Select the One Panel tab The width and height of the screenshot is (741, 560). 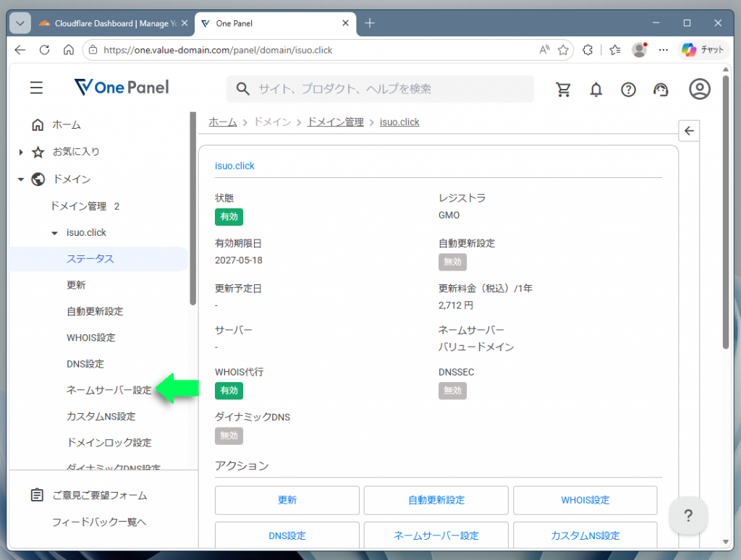point(276,23)
